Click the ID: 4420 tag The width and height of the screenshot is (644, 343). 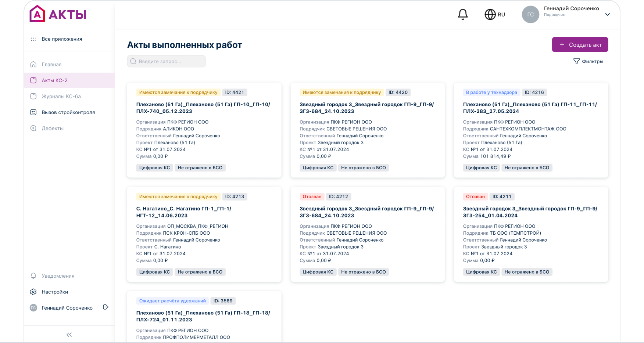click(x=398, y=93)
